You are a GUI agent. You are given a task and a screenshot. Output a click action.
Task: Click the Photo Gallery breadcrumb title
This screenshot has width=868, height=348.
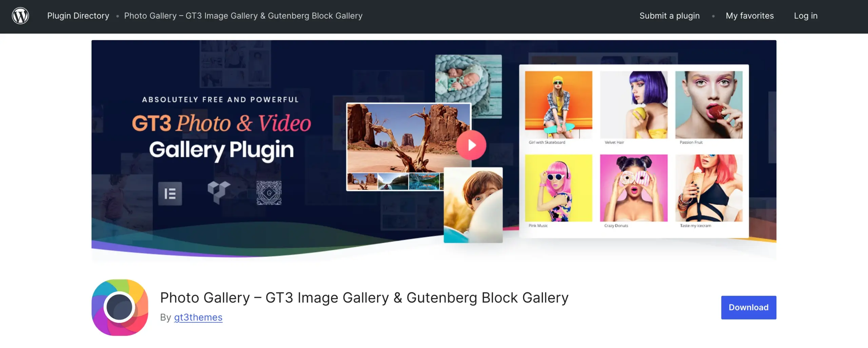pos(243,16)
